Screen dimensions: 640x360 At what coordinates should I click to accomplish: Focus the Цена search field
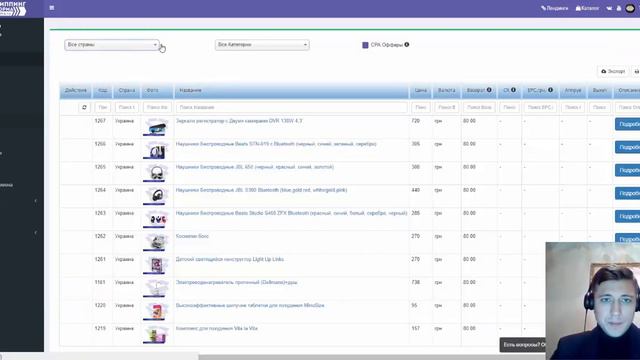point(421,107)
